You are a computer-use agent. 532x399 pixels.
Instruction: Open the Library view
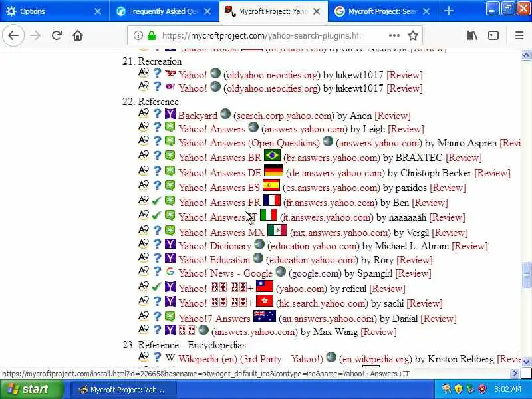click(x=472, y=35)
